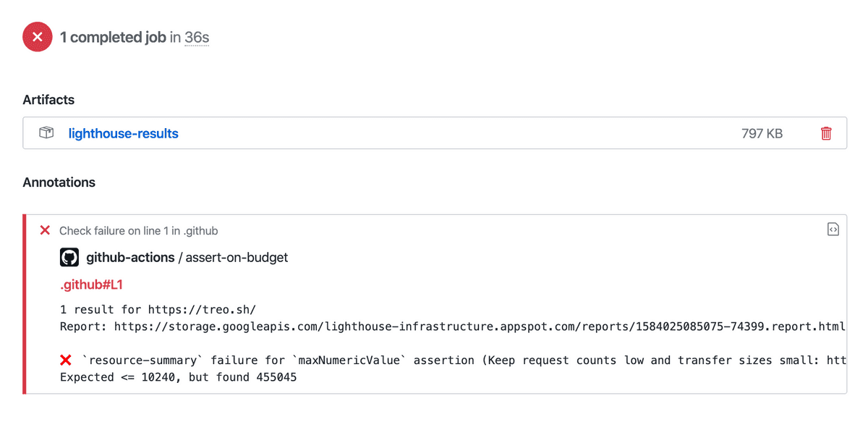Image resolution: width=868 pixels, height=430 pixels.
Task: Delete the artifact using the trash icon
Action: point(825,132)
